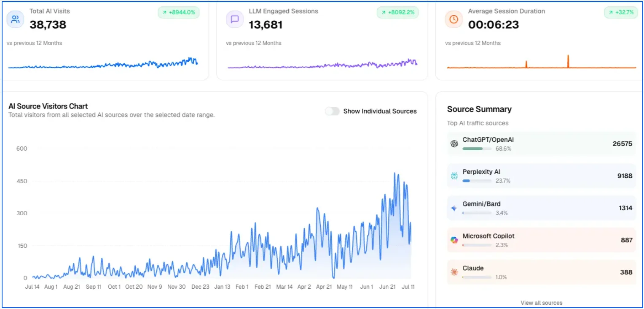
Task: Click the 26575 ChatGPT visitor count
Action: click(623, 144)
